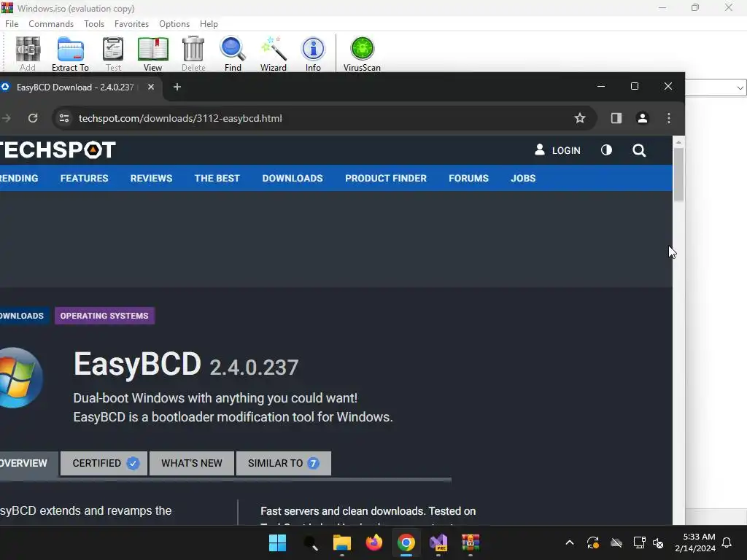Viewport: 747px width, 560px height.
Task: Run VirusScan from WinRAR toolbar
Action: click(x=362, y=53)
